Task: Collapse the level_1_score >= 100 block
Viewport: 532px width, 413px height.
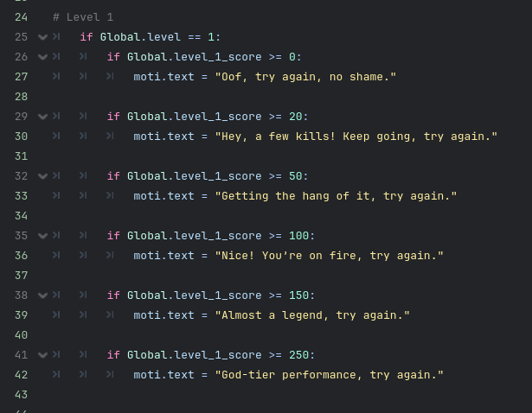Action: tap(42, 236)
